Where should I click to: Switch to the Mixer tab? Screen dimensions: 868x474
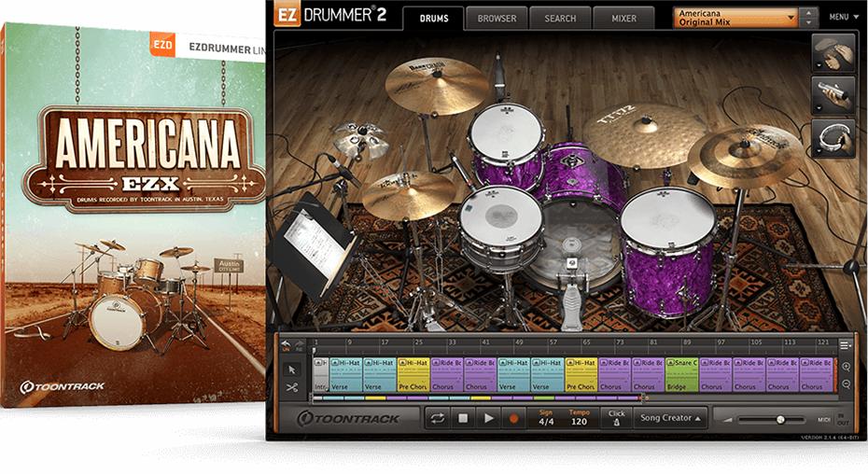[x=623, y=18]
